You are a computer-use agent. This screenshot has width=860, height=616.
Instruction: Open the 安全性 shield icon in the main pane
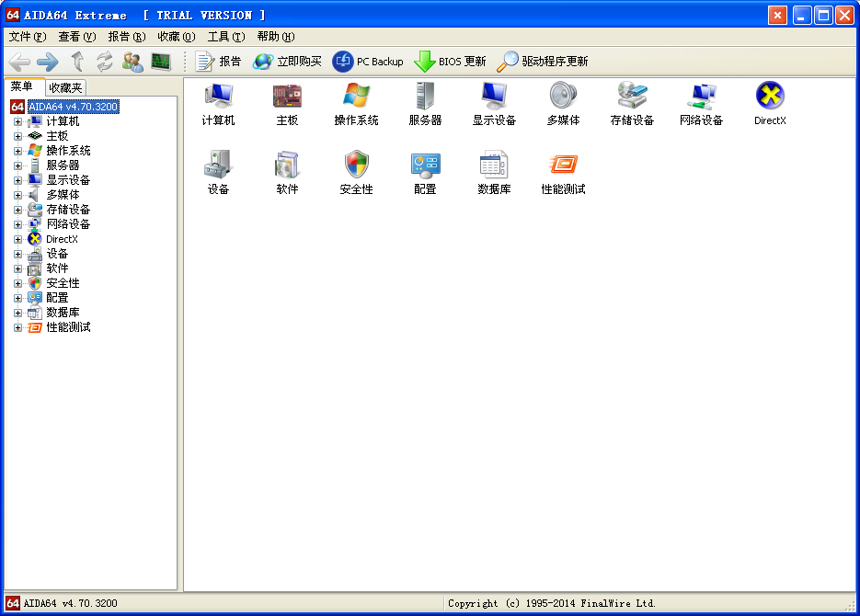point(356,173)
